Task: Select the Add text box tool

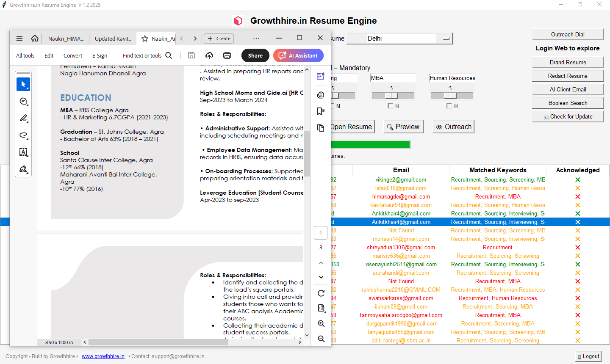Action: (x=23, y=152)
